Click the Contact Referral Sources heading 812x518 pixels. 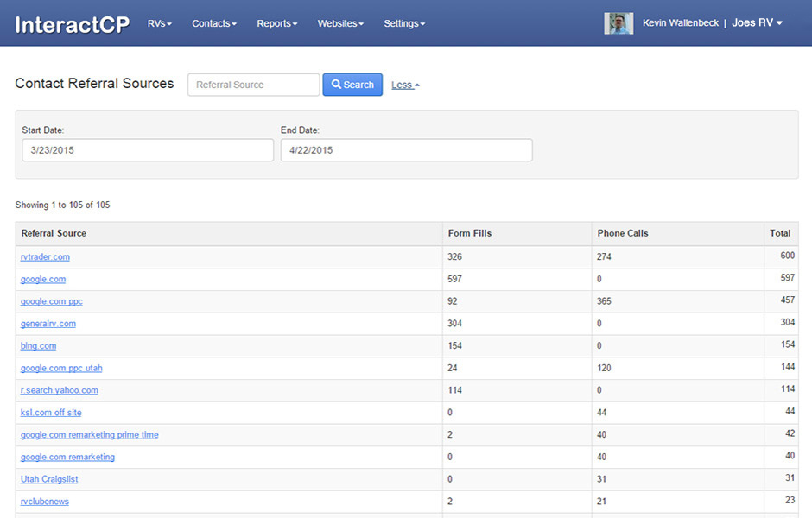[94, 84]
